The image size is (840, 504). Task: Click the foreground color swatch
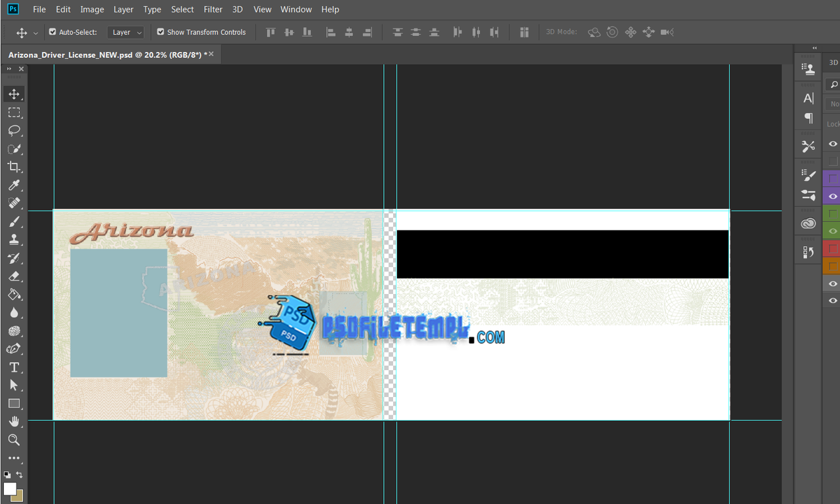(x=10, y=489)
